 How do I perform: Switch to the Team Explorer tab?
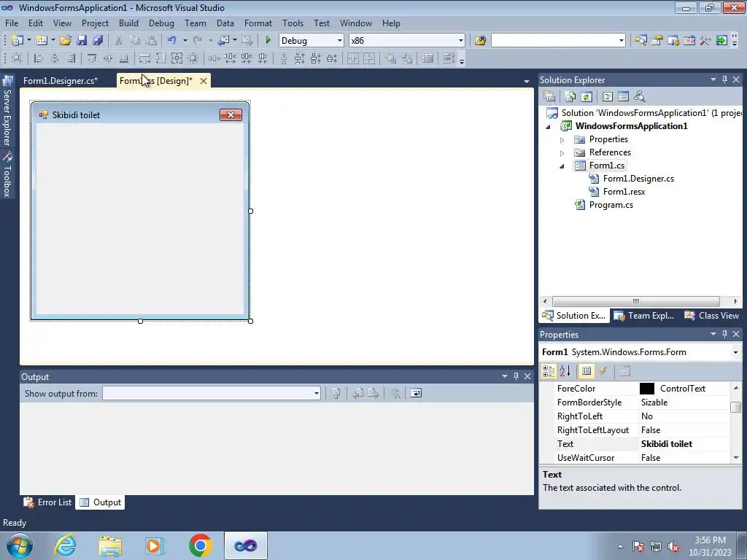[644, 316]
